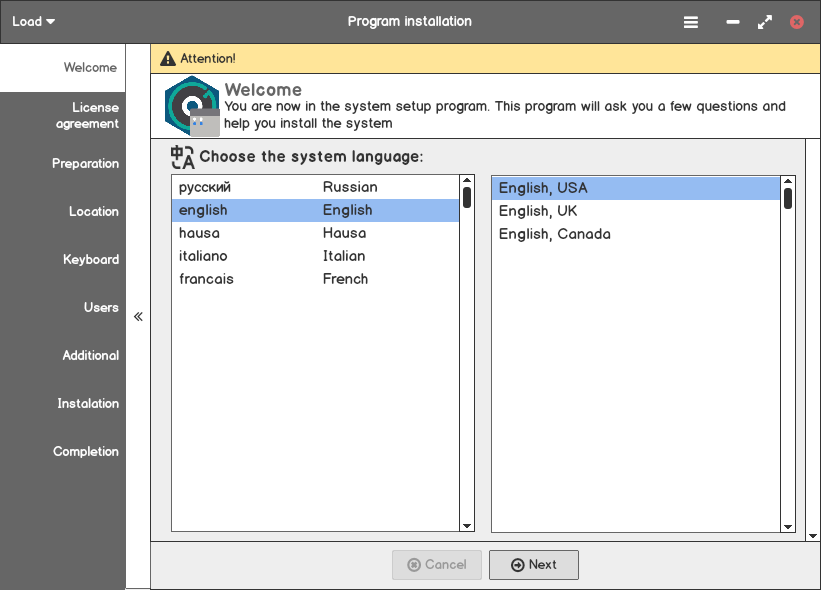
Task: Select English, UK locale variant
Action: pyautogui.click(x=538, y=211)
